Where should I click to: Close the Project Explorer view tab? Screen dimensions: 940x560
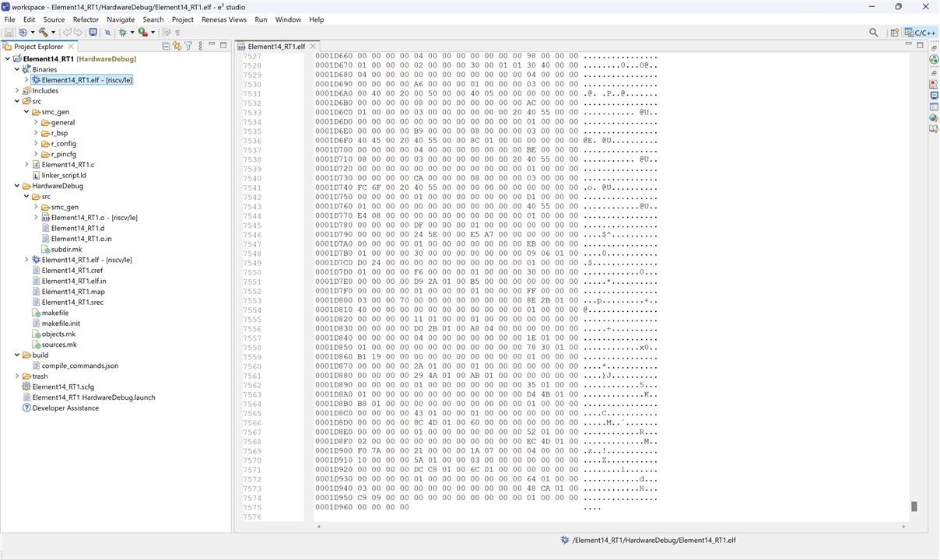[71, 47]
